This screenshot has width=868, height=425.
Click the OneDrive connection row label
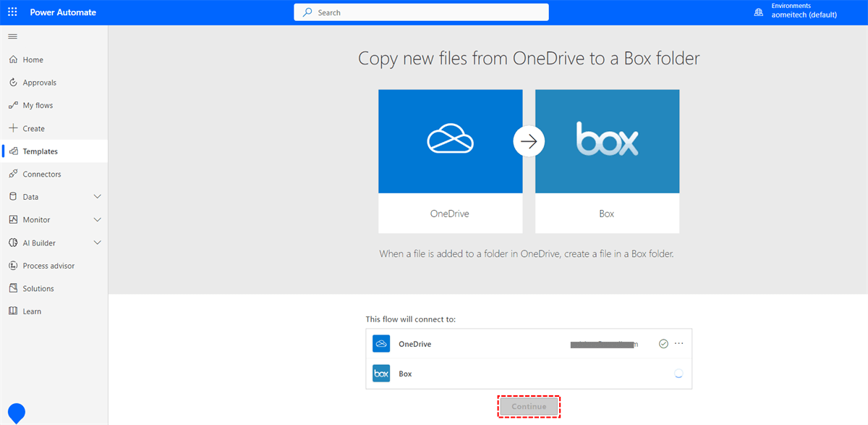pyautogui.click(x=414, y=344)
